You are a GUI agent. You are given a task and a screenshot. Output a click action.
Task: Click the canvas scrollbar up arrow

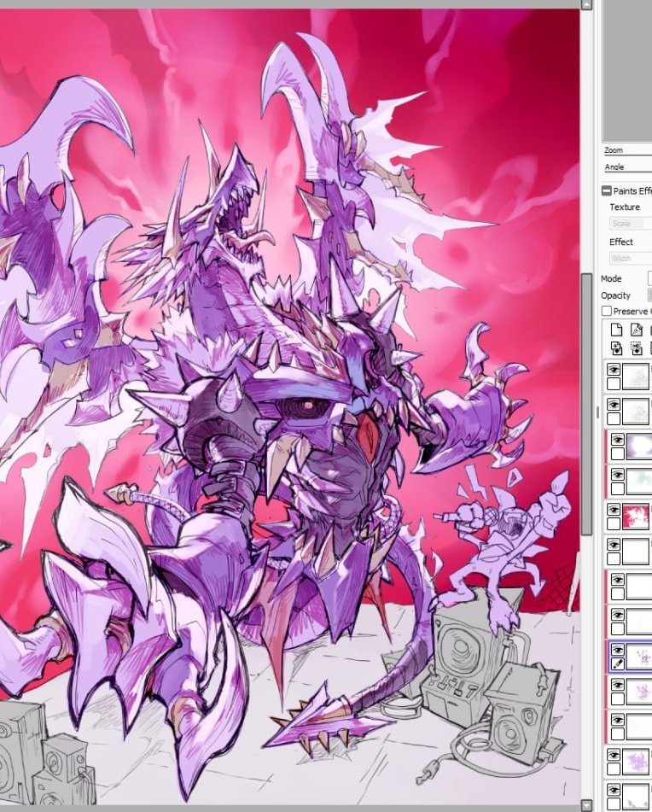(x=586, y=4)
